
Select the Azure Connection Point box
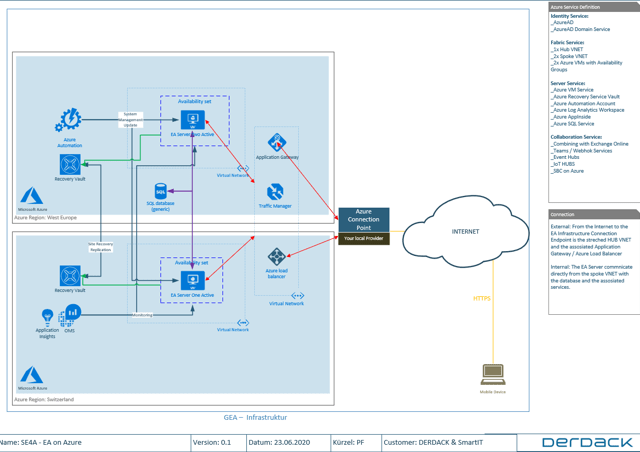(x=364, y=220)
